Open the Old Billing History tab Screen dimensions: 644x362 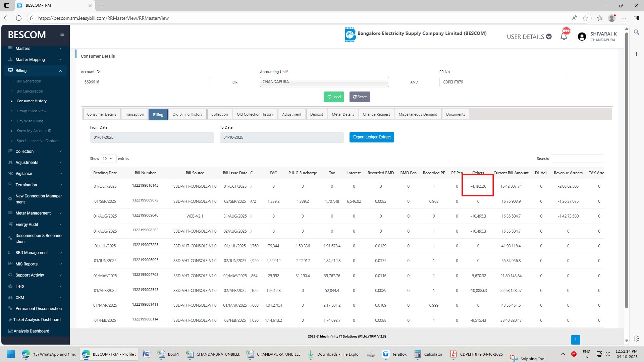pyautogui.click(x=187, y=114)
